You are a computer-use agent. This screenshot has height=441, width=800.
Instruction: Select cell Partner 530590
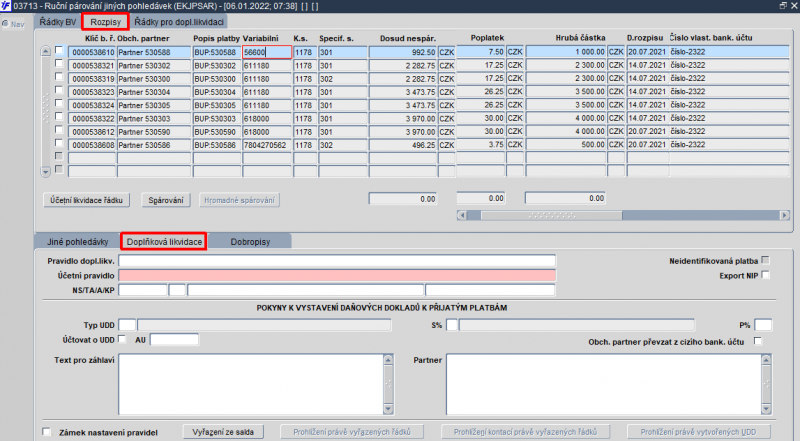pyautogui.click(x=154, y=132)
